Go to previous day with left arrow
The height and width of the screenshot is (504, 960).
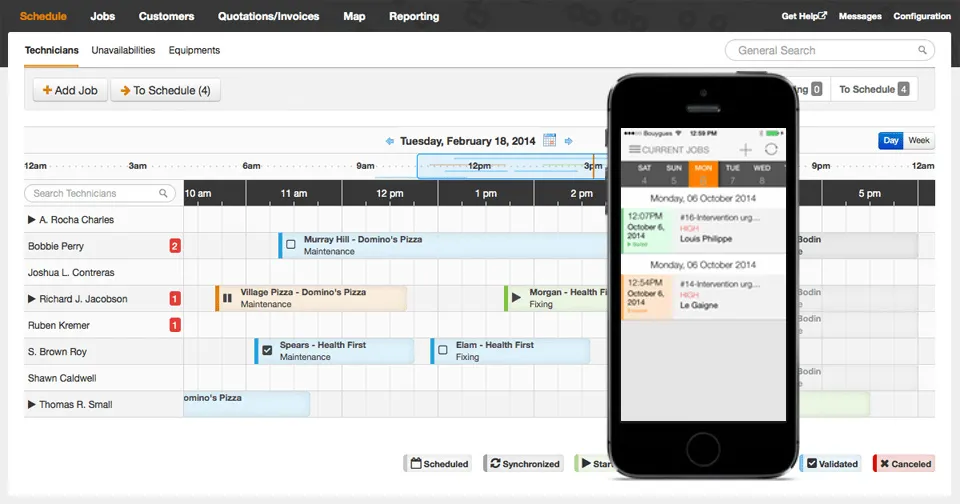[389, 141]
